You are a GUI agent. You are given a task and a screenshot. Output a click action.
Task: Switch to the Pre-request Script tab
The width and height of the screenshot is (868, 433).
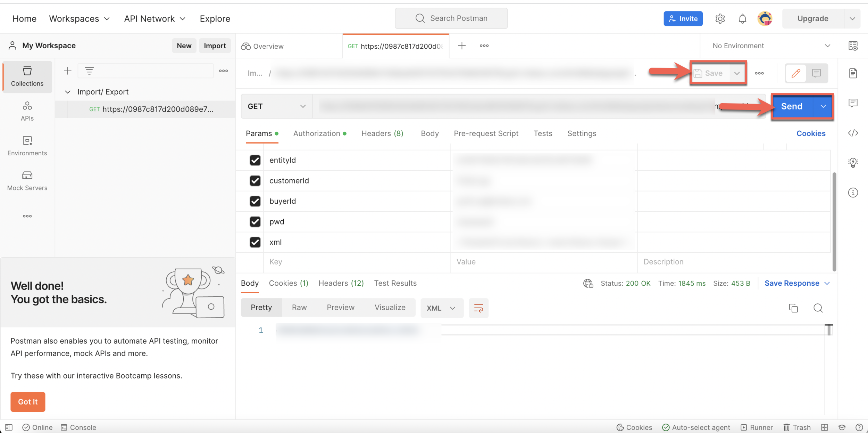486,133
